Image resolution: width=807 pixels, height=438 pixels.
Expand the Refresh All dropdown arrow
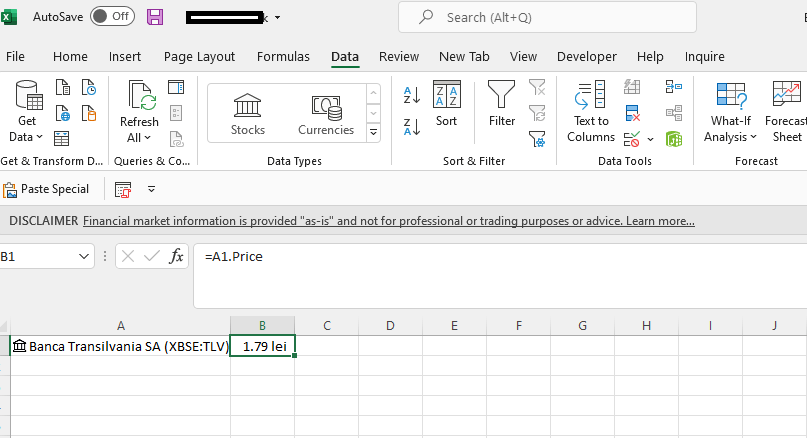point(147,138)
